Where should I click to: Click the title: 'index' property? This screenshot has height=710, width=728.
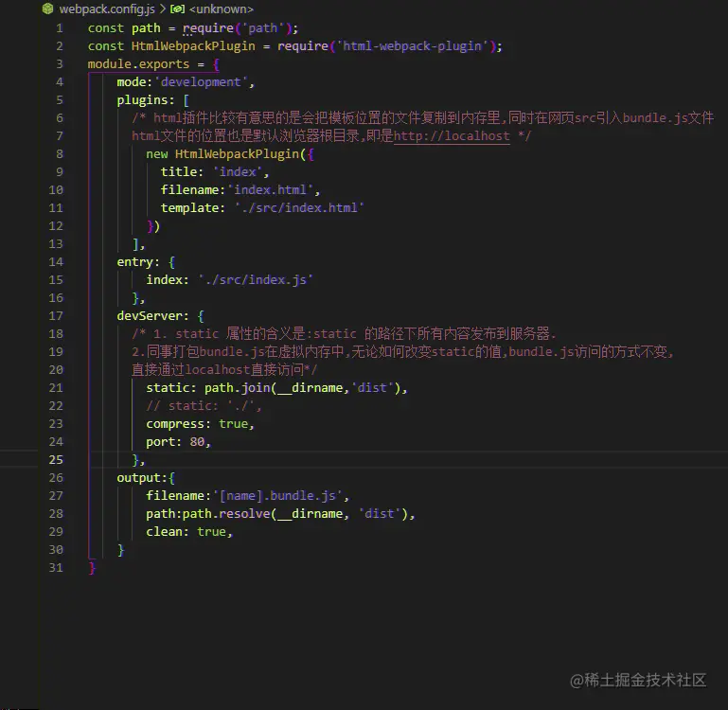coord(215,171)
